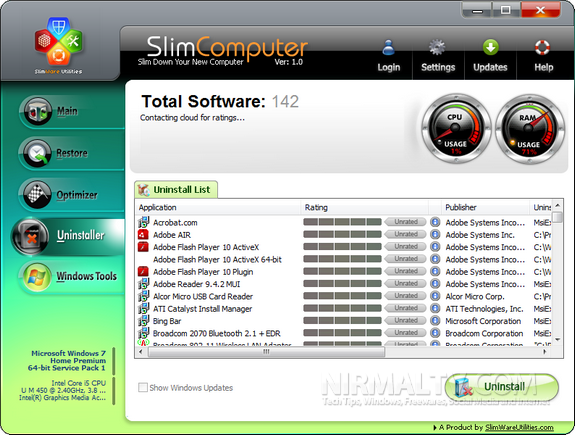The height and width of the screenshot is (435, 575).
Task: Sort by the Publisher column header
Action: [x=485, y=207]
